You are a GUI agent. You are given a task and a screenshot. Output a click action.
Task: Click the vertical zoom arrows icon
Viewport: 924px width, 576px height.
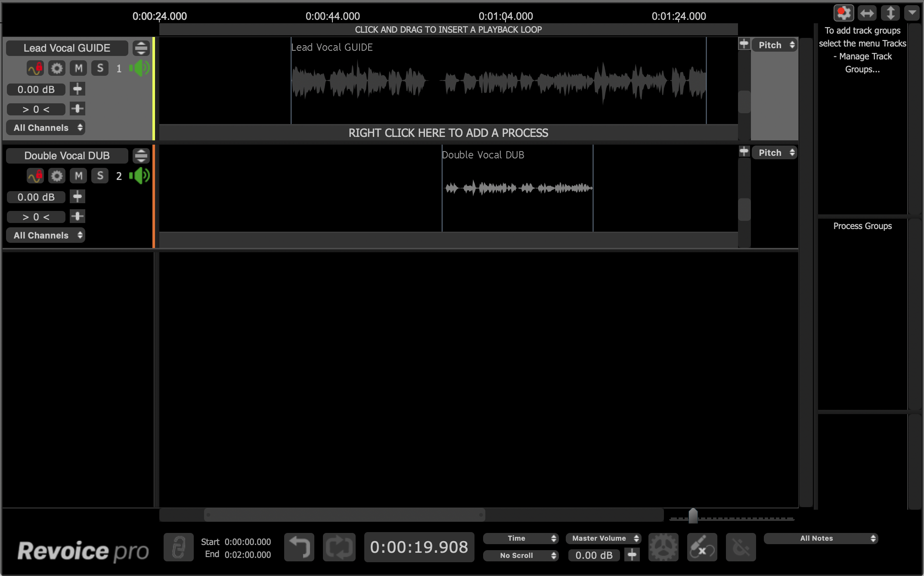coord(890,13)
